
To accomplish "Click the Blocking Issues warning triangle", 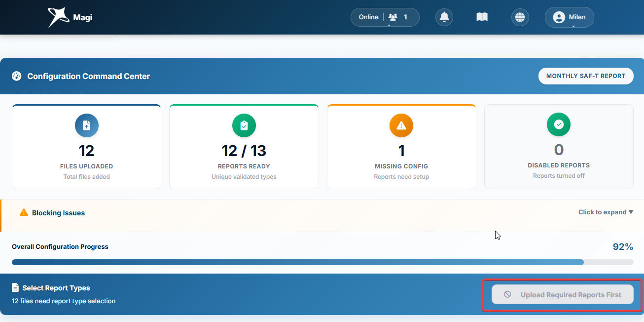I will point(24,212).
